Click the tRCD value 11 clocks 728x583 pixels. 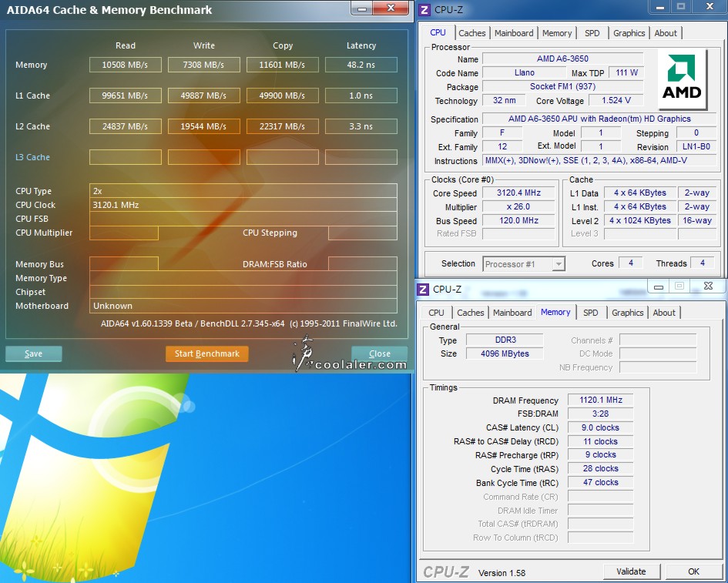[x=601, y=441]
